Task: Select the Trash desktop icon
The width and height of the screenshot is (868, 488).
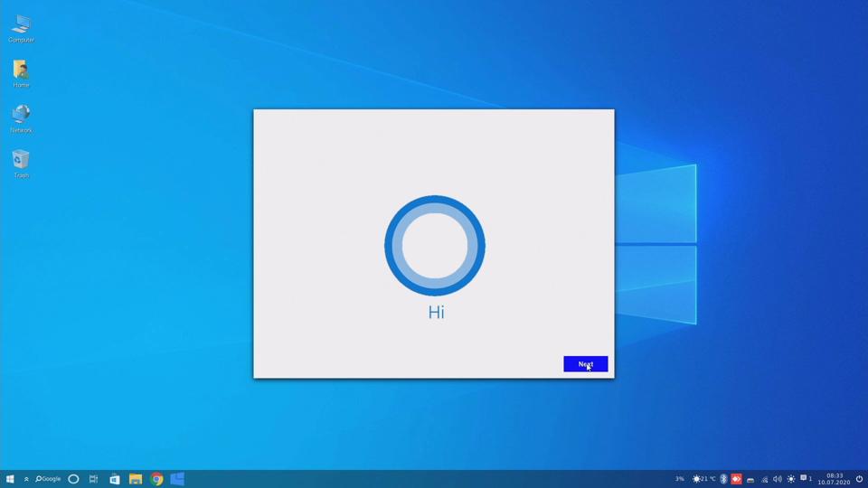Action: [x=21, y=164]
